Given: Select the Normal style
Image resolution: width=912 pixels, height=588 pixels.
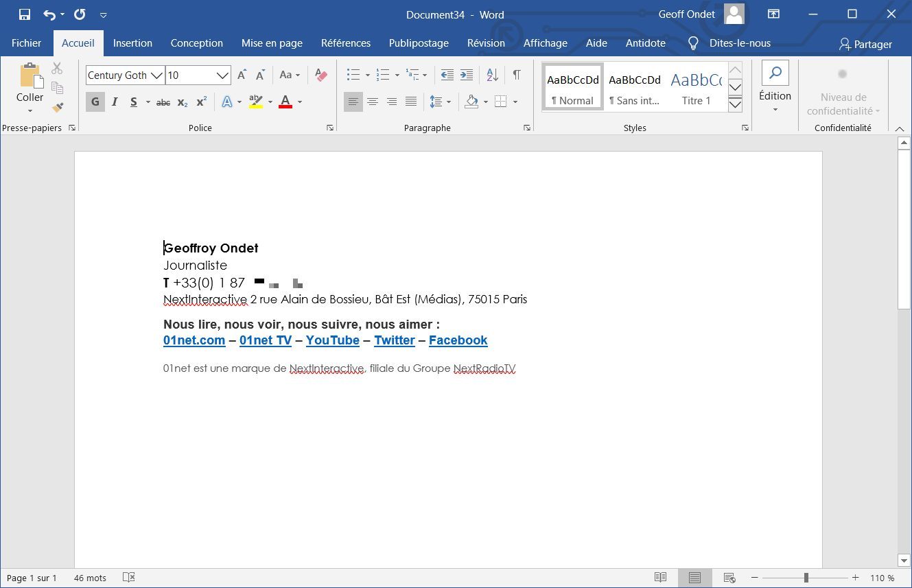Looking at the screenshot, I should coord(573,86).
